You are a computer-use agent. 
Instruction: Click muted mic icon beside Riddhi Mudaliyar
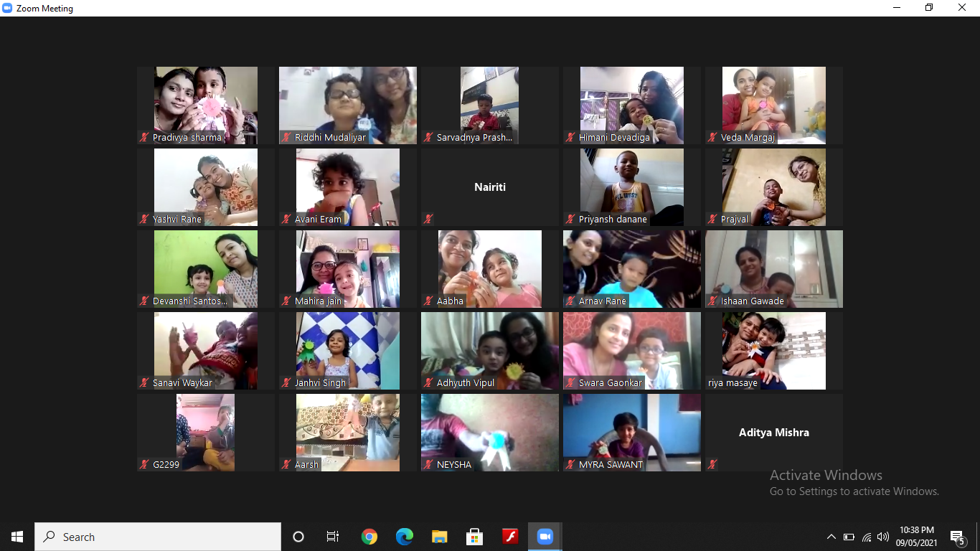(x=286, y=137)
